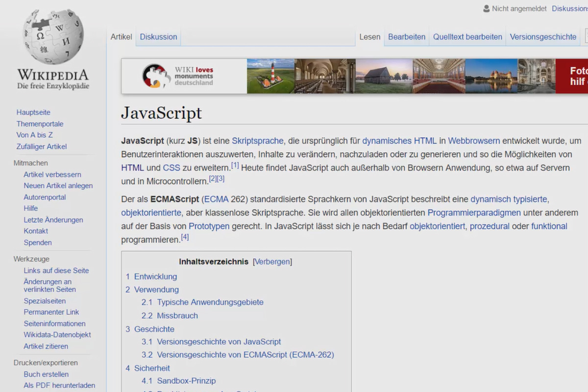The image size is (588, 392).
Task: Go to Themenportale in the sidebar
Action: [x=40, y=124]
